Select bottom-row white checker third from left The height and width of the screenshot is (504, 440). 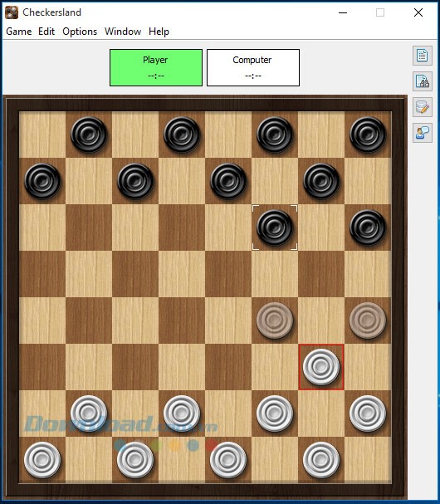coord(228,460)
